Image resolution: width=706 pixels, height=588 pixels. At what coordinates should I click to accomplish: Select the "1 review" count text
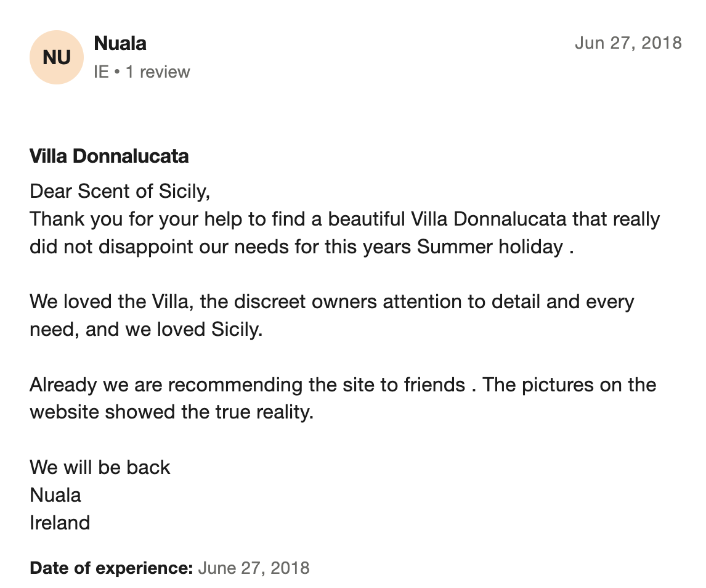[x=158, y=72]
